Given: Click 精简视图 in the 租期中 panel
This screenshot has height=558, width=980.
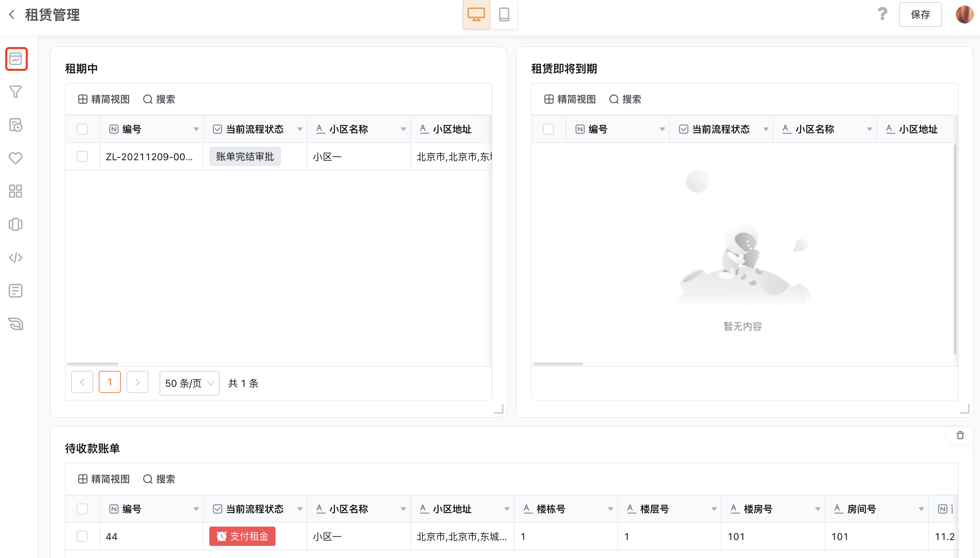Looking at the screenshot, I should 104,99.
